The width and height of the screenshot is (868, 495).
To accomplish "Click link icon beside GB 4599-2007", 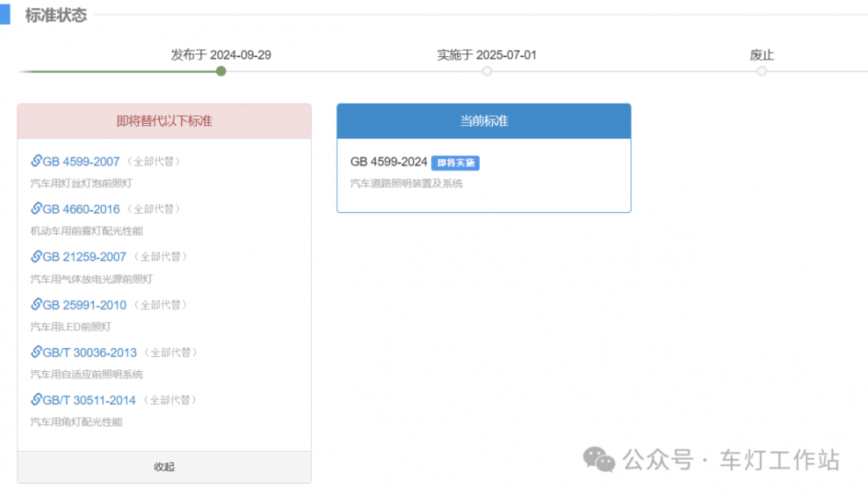I will (x=36, y=161).
